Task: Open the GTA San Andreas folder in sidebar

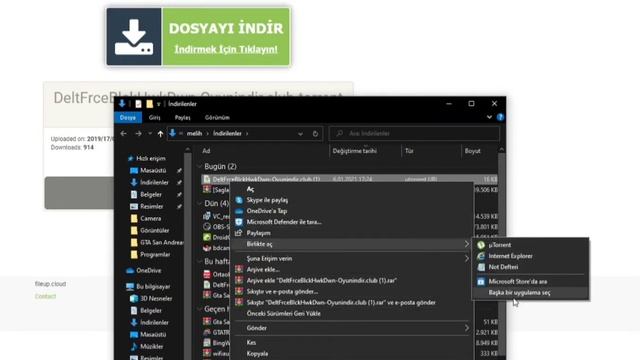Action: (161, 242)
